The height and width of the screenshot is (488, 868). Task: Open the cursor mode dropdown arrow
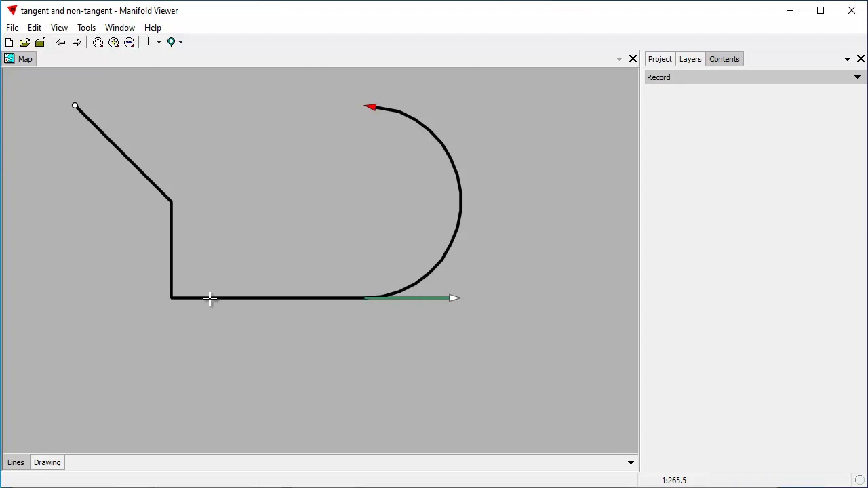159,42
